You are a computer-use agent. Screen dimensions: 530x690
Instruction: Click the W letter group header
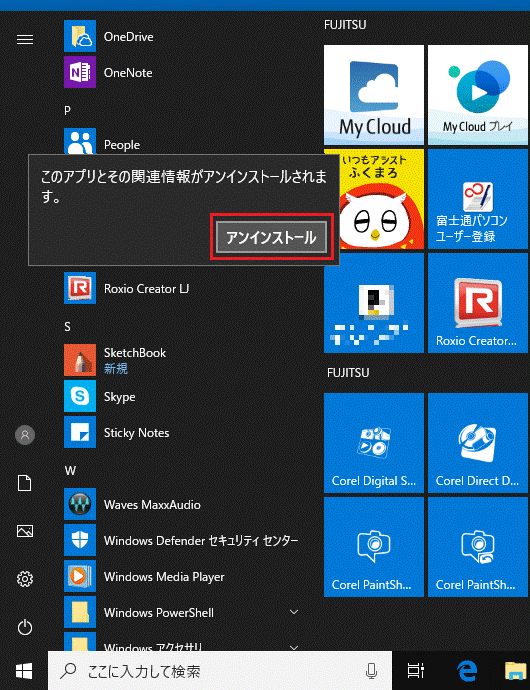coord(70,471)
